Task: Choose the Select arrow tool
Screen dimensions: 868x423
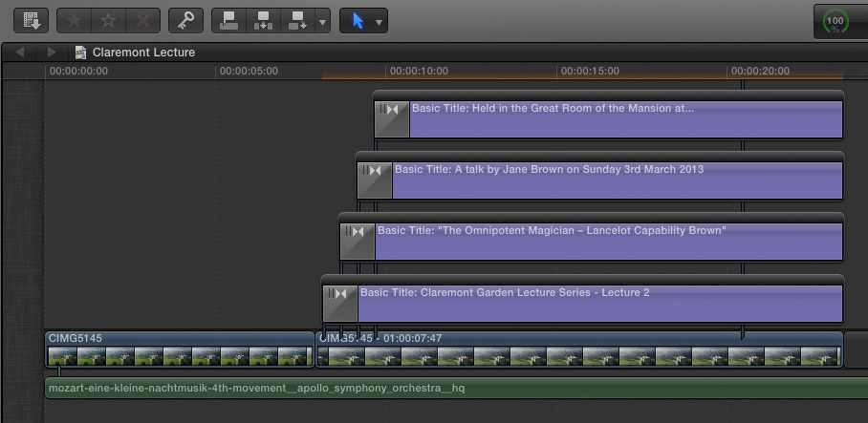Action: tap(358, 21)
